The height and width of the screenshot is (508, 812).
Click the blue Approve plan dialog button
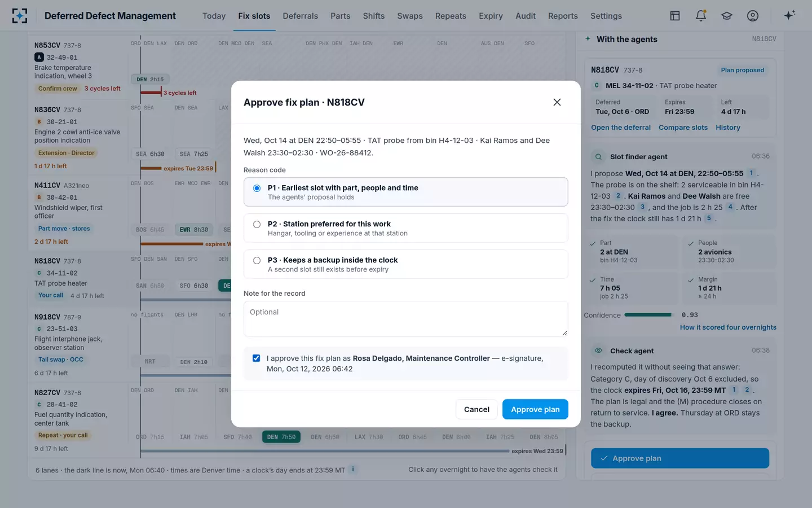pyautogui.click(x=535, y=409)
